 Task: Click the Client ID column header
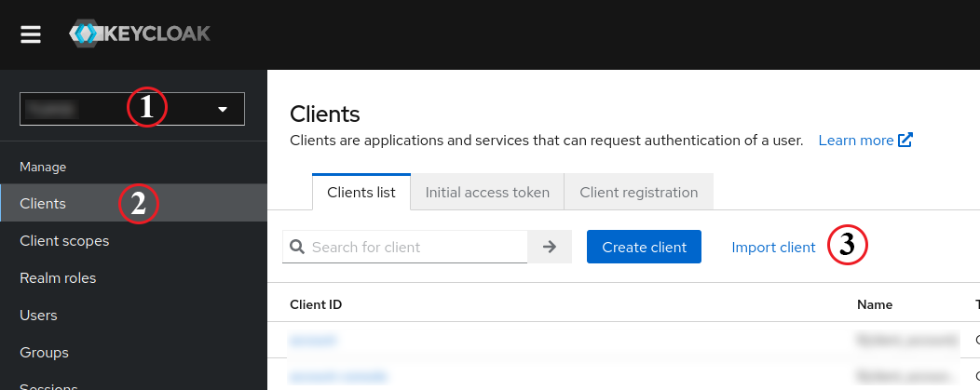point(316,304)
